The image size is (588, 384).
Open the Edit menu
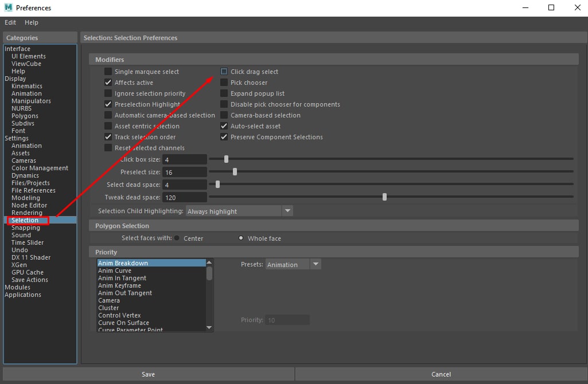[x=10, y=22]
